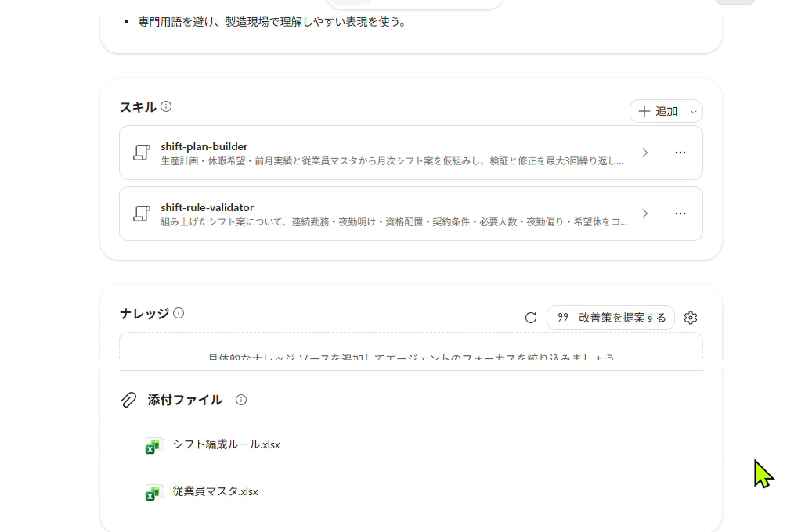Screen dimensions: 794x532
Task: Click the 添付ファイル paperclip icon
Action: click(128, 400)
